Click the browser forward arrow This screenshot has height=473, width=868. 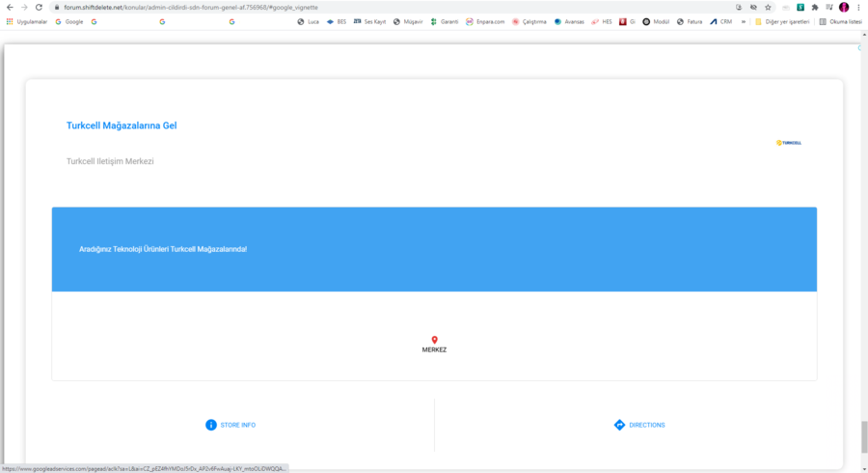pos(24,7)
